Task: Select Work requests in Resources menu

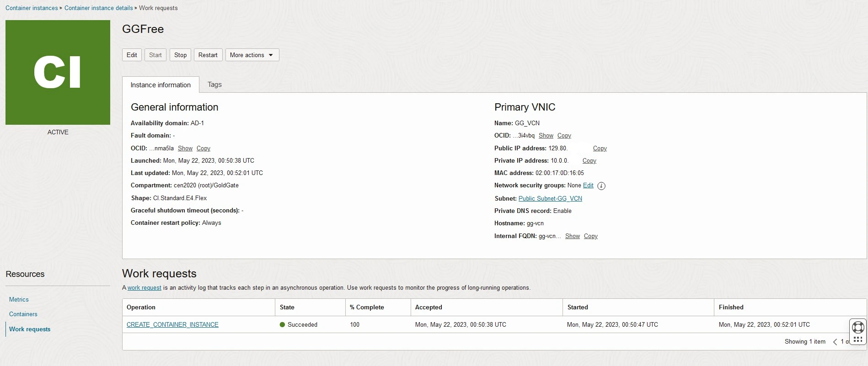Action: click(x=30, y=329)
